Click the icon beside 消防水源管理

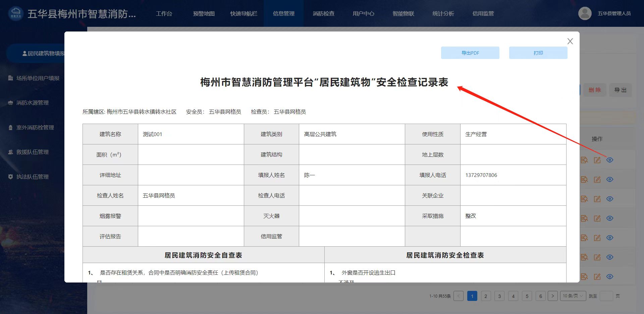tap(10, 103)
